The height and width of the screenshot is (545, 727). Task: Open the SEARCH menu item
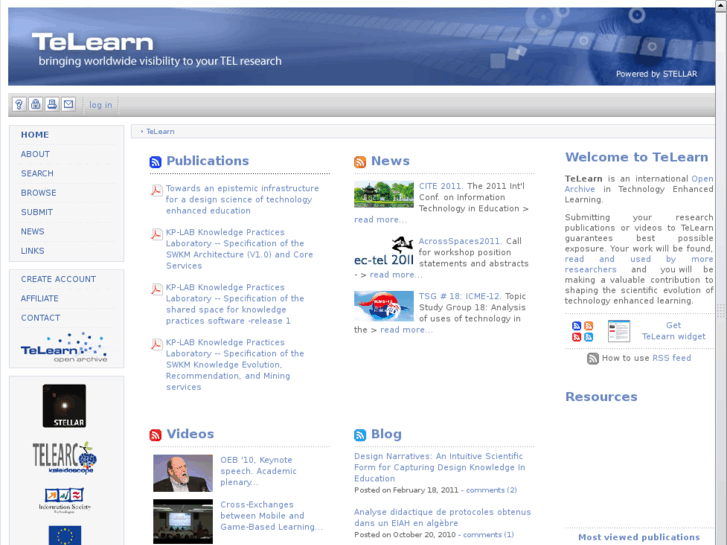click(37, 174)
